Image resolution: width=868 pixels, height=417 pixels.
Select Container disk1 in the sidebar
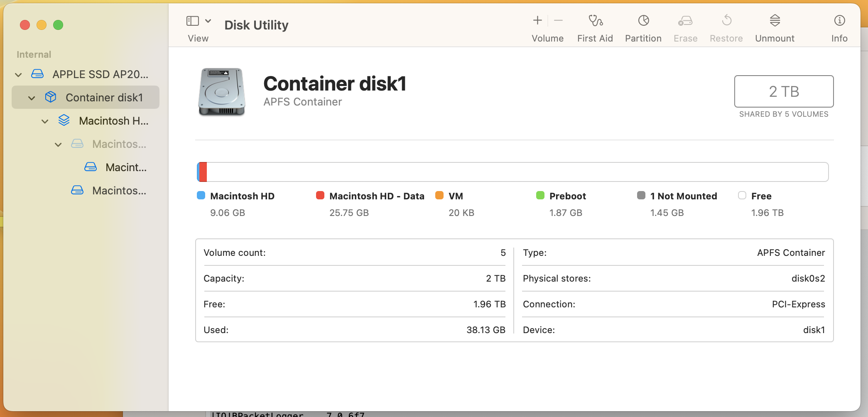coord(104,98)
